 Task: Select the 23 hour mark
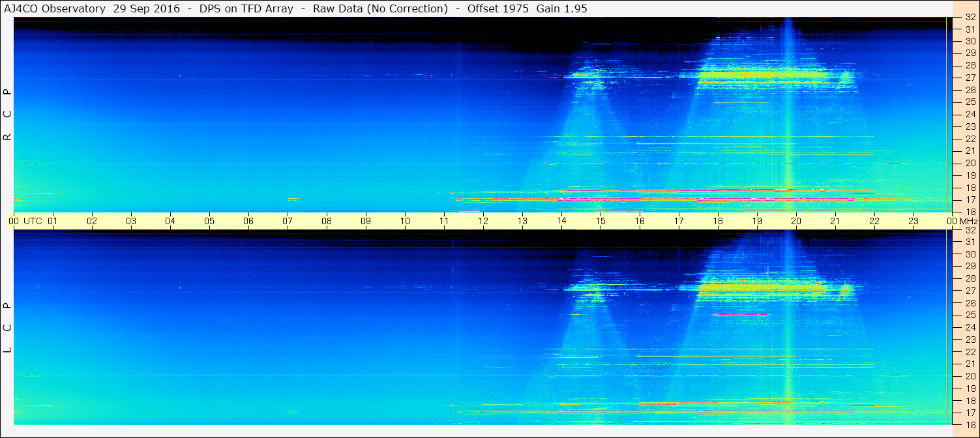(x=913, y=221)
